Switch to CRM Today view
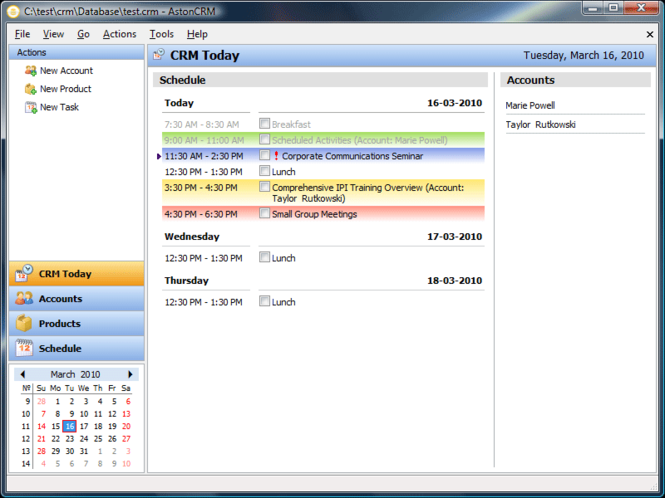 click(76, 274)
